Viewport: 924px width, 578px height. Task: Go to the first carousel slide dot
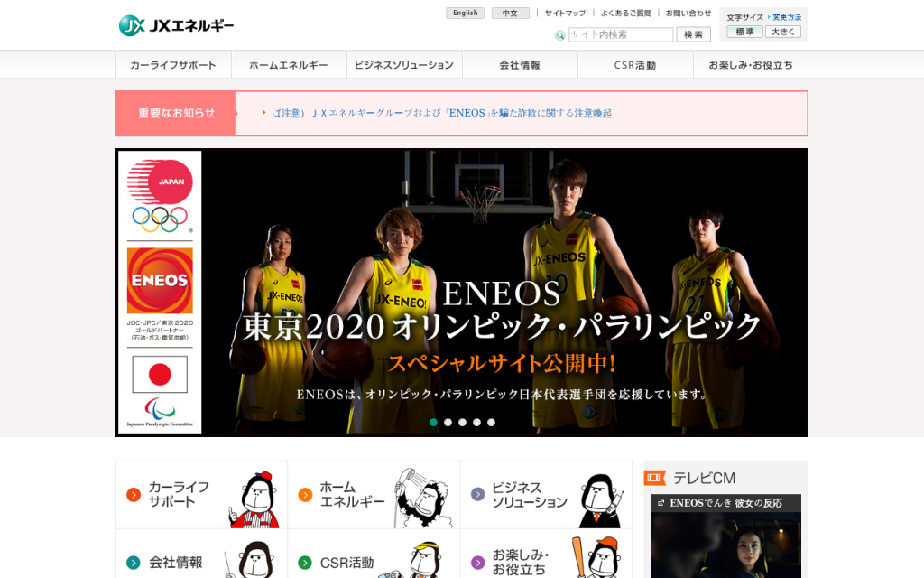(x=434, y=423)
